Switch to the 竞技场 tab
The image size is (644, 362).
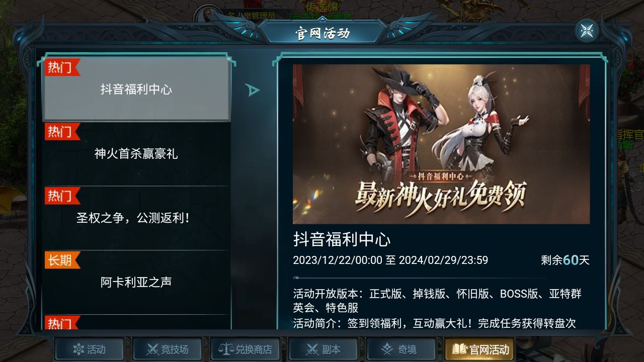click(x=167, y=349)
